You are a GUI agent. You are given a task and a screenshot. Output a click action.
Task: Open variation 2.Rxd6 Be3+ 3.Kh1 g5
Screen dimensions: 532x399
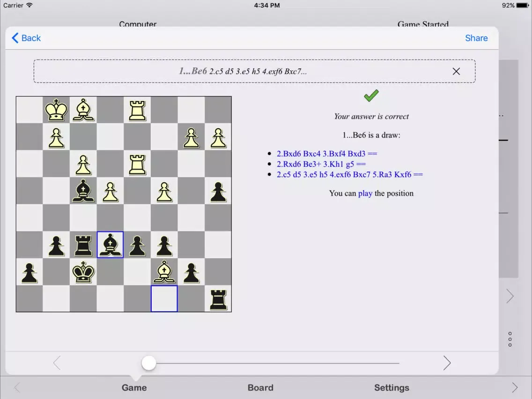(x=321, y=164)
